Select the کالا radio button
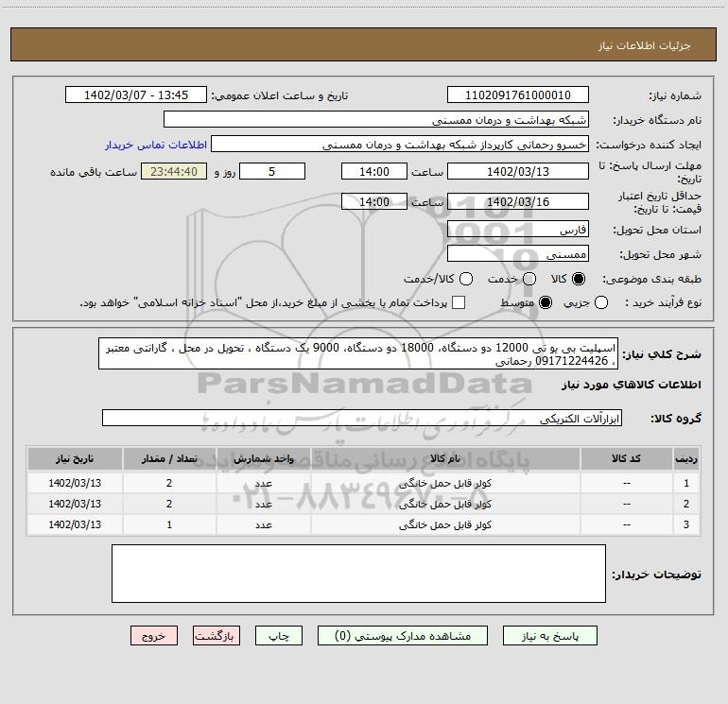728x704 pixels. [579, 279]
